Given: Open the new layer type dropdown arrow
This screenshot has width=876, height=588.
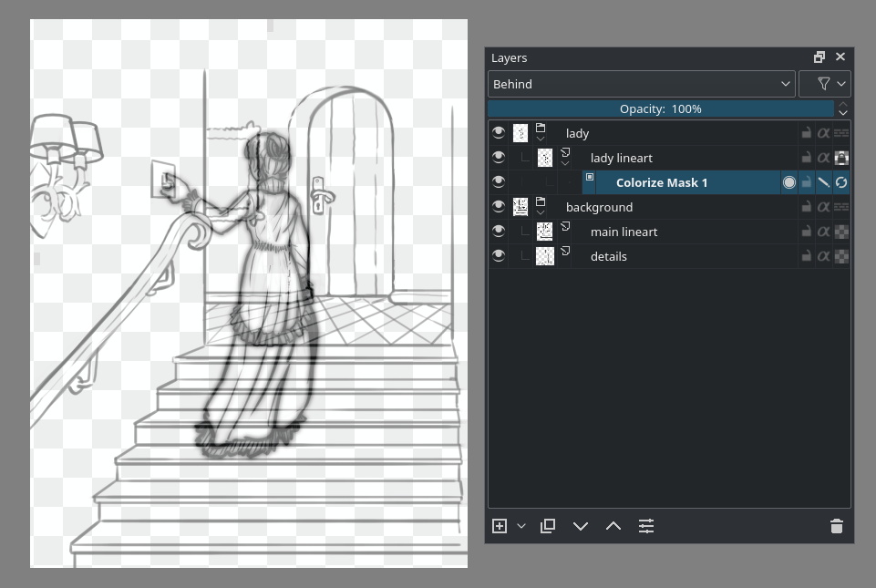Looking at the screenshot, I should [x=520, y=526].
